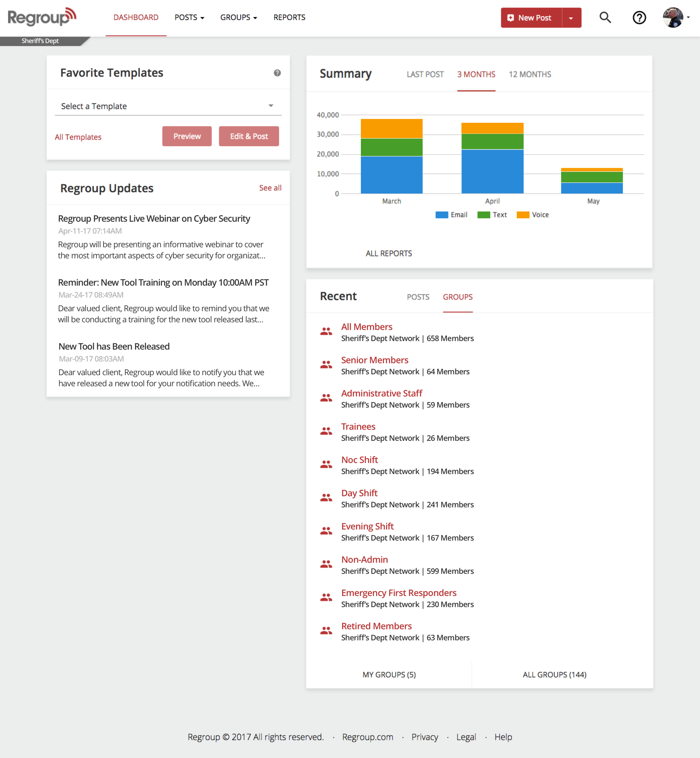Open the POSTS menu dropdown

[x=189, y=17]
